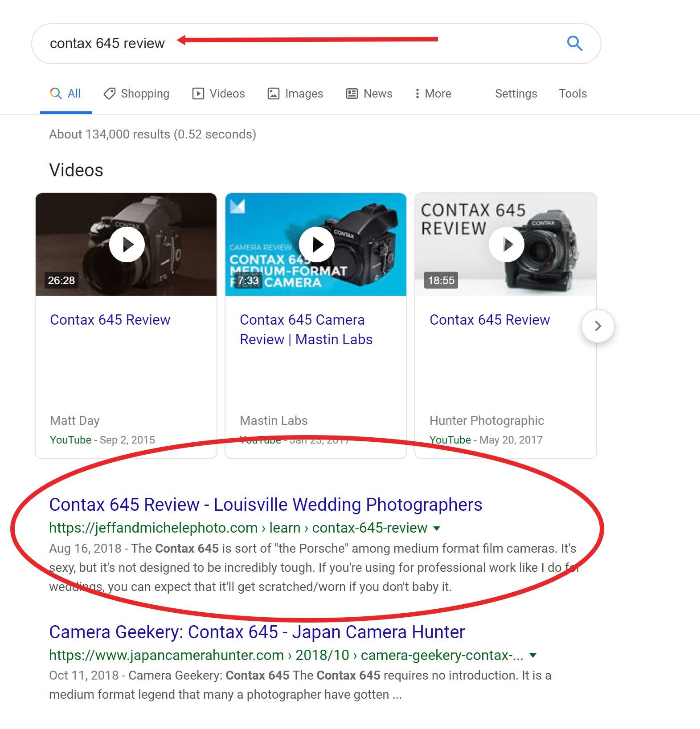Open the Matt Day 'Contax 645 Review' video link
This screenshot has height=729, width=700.
[x=110, y=320]
